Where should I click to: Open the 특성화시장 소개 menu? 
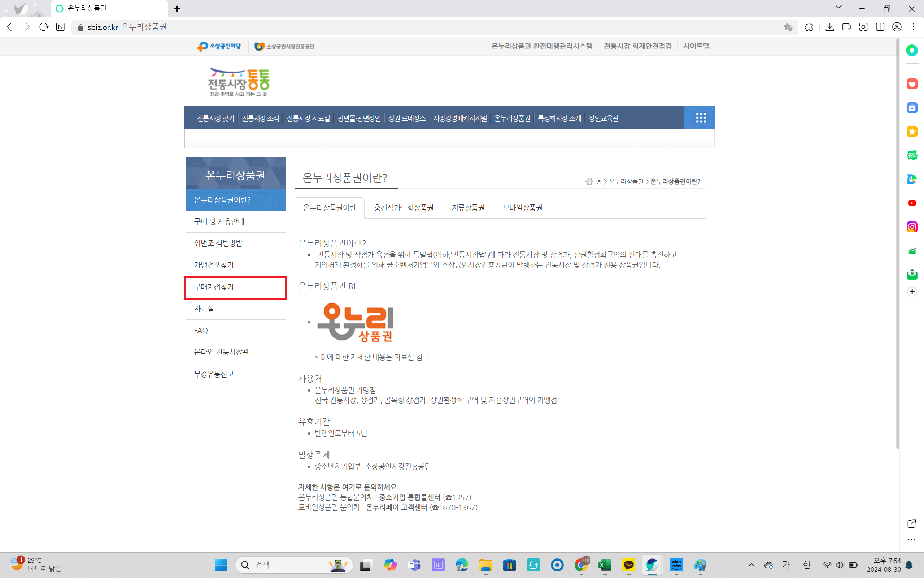(x=559, y=118)
